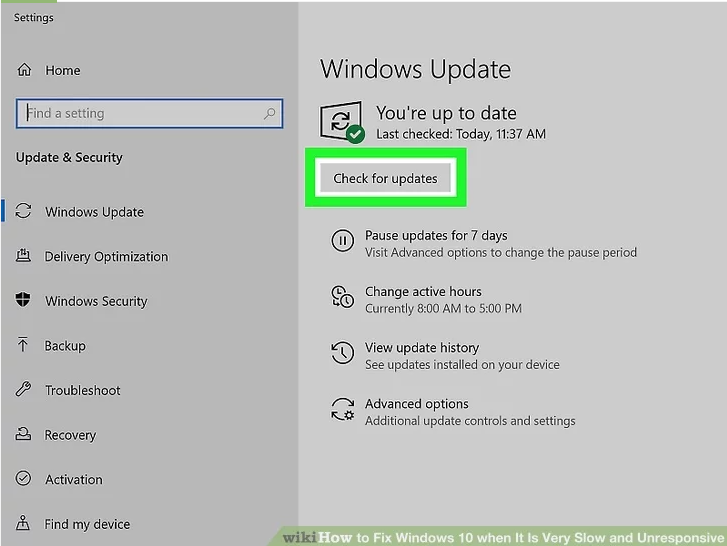Click the Windows Update sync icon
The height and width of the screenshot is (546, 727).
24,212
